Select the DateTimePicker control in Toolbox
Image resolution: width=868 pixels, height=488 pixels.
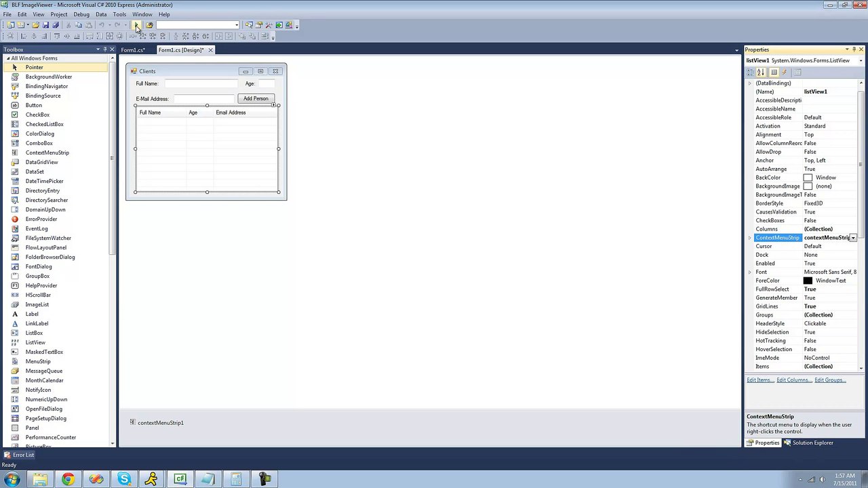pyautogui.click(x=44, y=181)
